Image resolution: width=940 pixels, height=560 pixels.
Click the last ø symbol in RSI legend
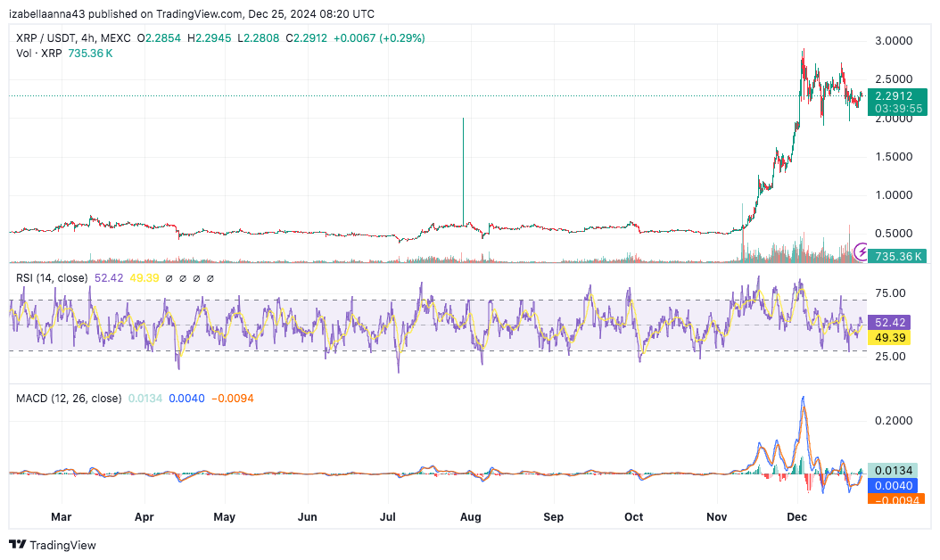pyautogui.click(x=210, y=278)
